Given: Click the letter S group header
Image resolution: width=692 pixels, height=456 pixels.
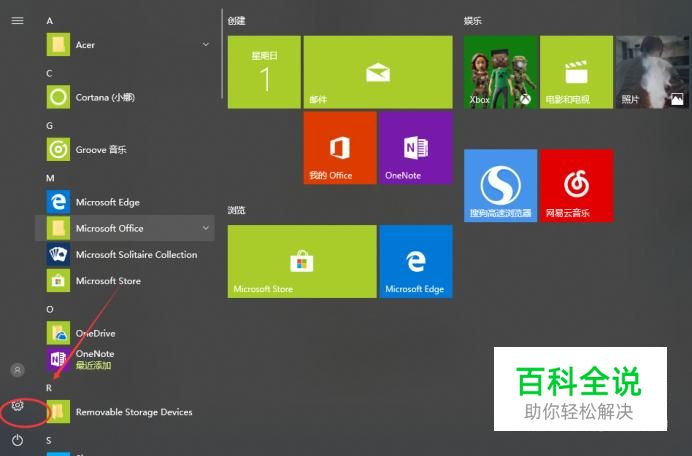Looking at the screenshot, I should click(49, 441).
